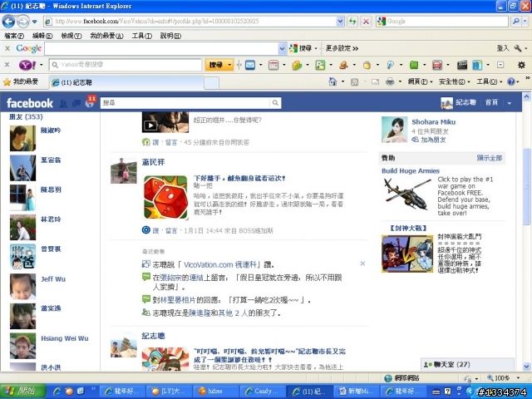Open the View menu
The width and height of the screenshot is (532, 399).
point(71,36)
